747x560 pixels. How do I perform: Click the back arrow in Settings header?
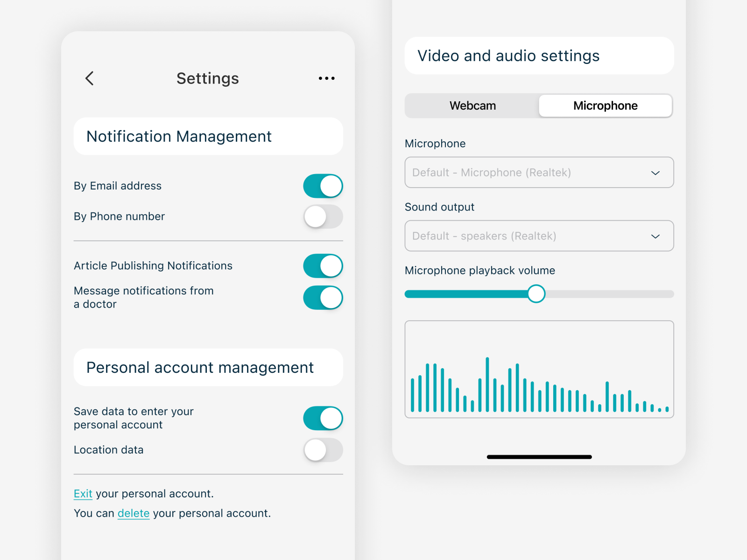click(89, 78)
